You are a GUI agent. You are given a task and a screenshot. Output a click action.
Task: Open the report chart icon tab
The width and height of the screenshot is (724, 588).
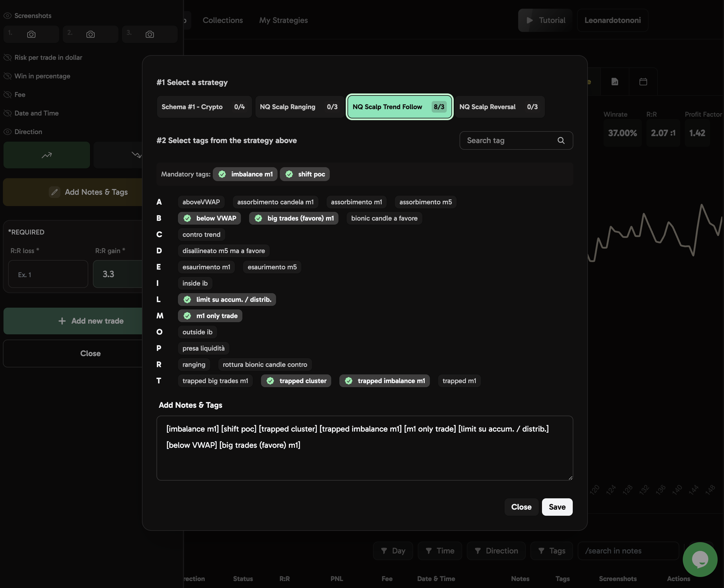click(x=615, y=82)
